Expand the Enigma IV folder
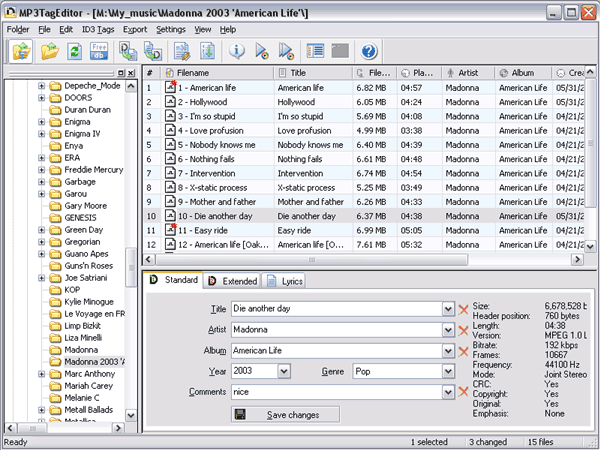This screenshot has width=600, height=450. 41,134
